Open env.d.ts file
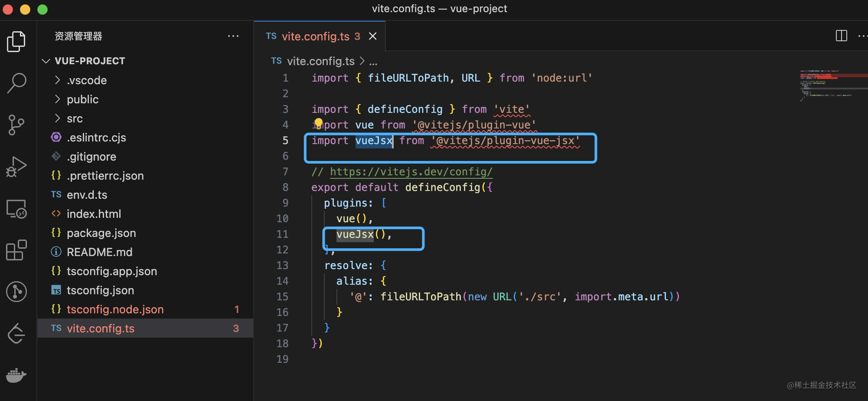Viewport: 868px width, 401px height. click(87, 195)
